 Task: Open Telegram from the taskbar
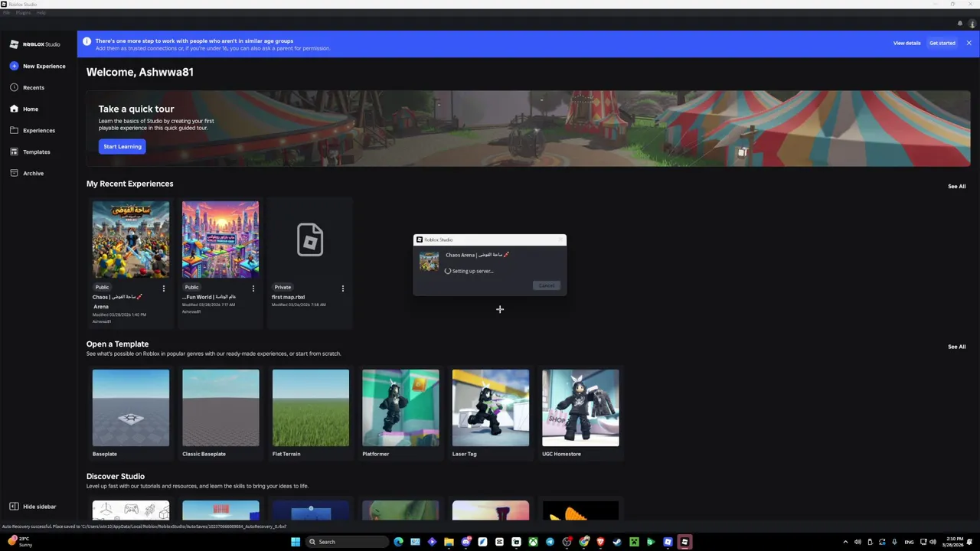click(550, 542)
